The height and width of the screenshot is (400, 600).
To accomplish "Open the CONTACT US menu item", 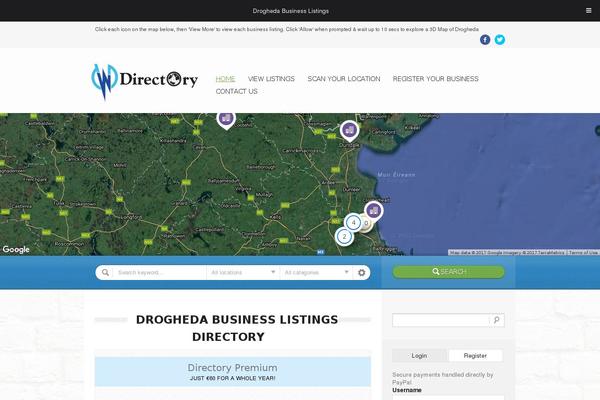I will [x=236, y=91].
